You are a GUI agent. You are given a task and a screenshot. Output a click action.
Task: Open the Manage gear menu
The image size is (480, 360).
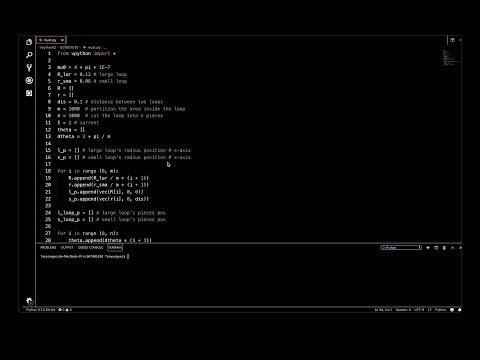[29, 301]
